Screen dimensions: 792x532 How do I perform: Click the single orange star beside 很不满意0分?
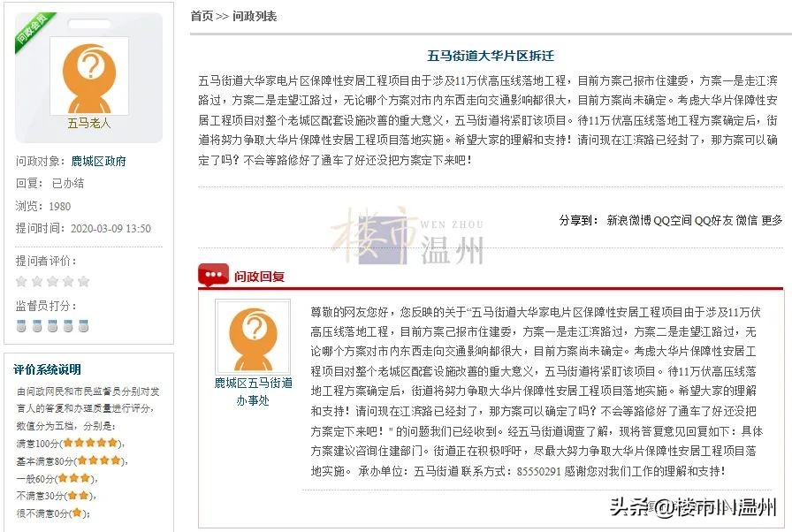[x=78, y=510]
